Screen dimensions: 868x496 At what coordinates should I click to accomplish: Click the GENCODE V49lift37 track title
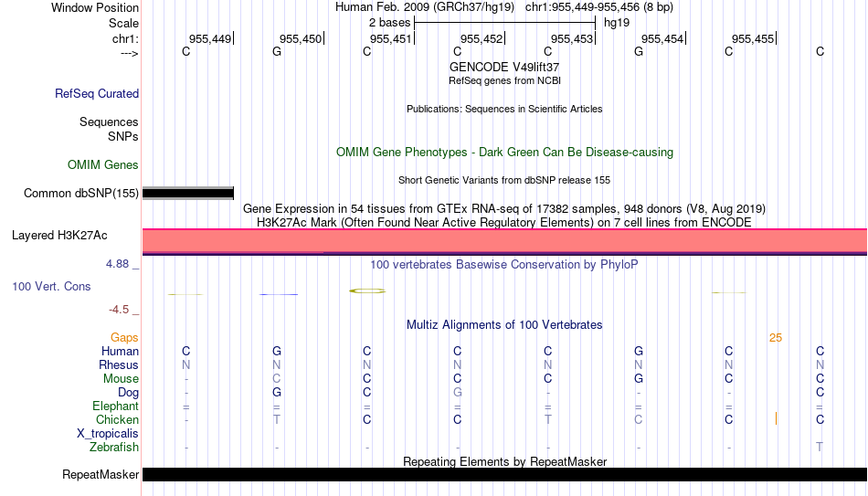coord(504,67)
